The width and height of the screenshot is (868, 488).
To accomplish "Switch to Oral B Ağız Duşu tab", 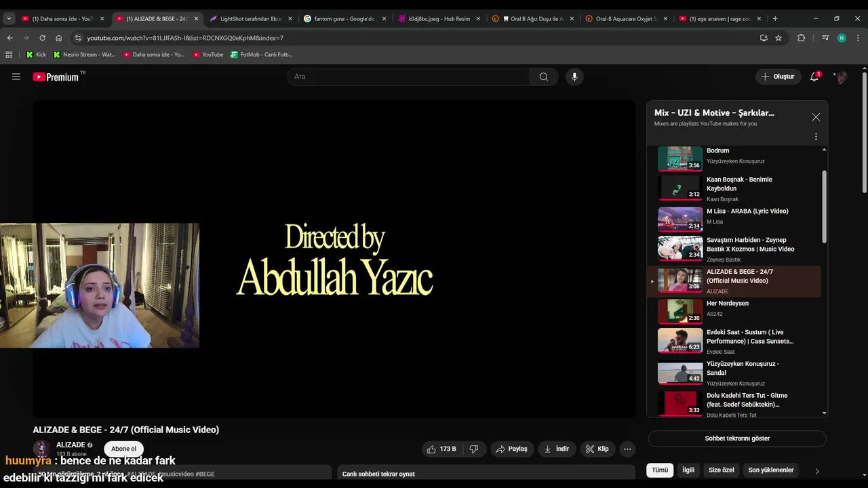I will pyautogui.click(x=532, y=19).
